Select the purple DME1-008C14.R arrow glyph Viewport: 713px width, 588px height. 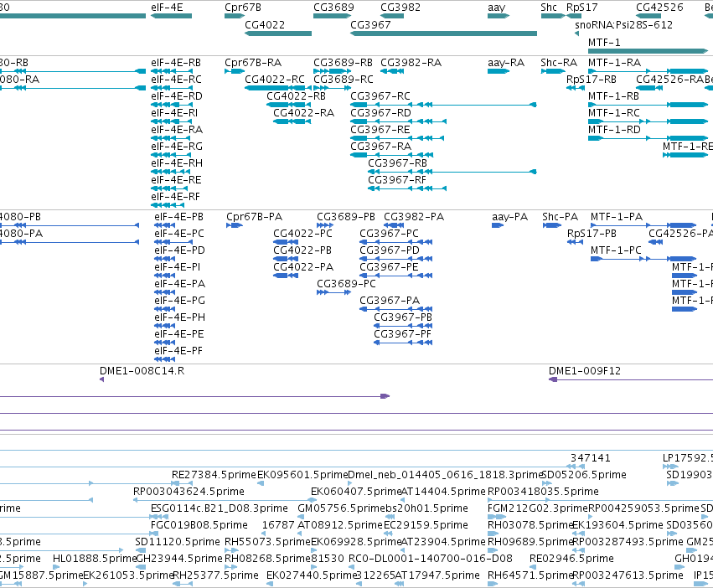tap(102, 379)
